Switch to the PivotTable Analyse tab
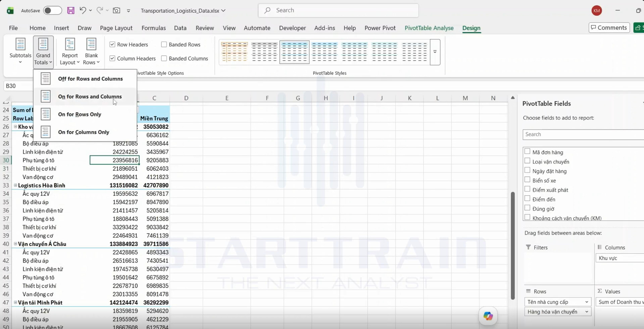The image size is (644, 329). (429, 28)
